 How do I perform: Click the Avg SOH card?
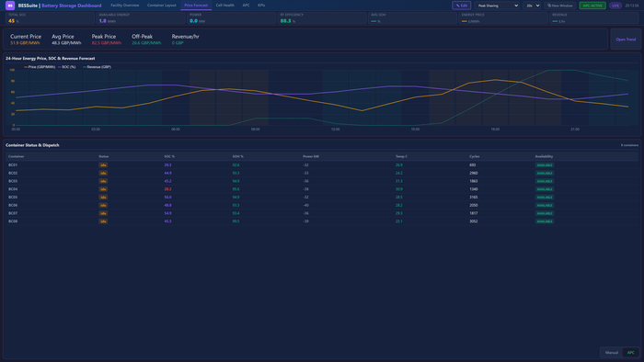tap(413, 18)
